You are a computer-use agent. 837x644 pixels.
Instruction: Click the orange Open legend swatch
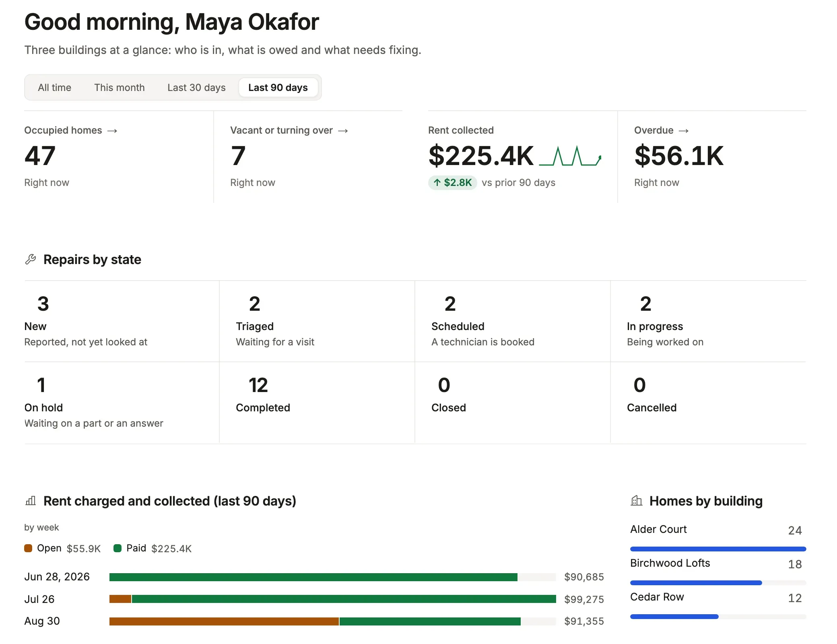tap(28, 548)
